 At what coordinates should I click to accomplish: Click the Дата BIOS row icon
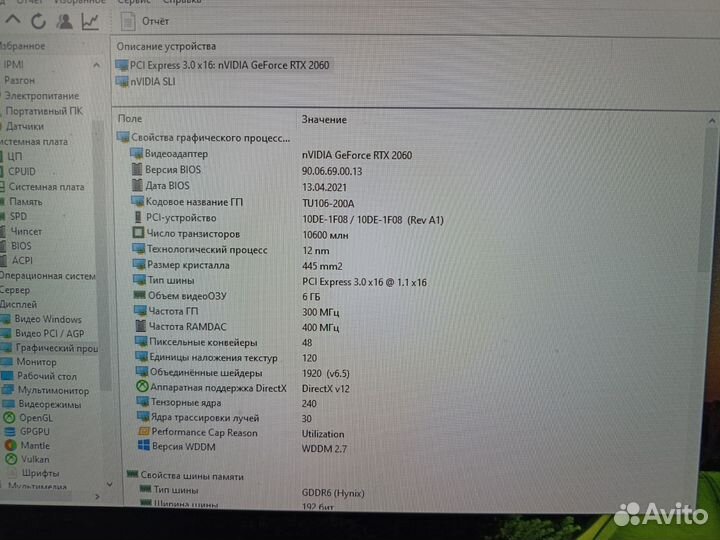point(137,185)
